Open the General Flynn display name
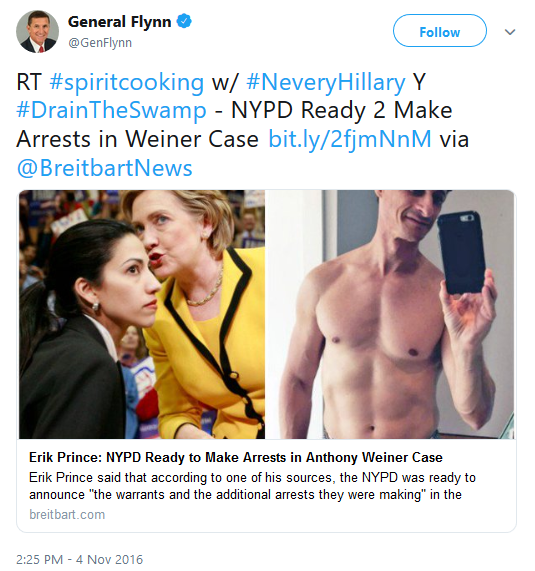Screen dimensions: 535x571 pos(119,22)
